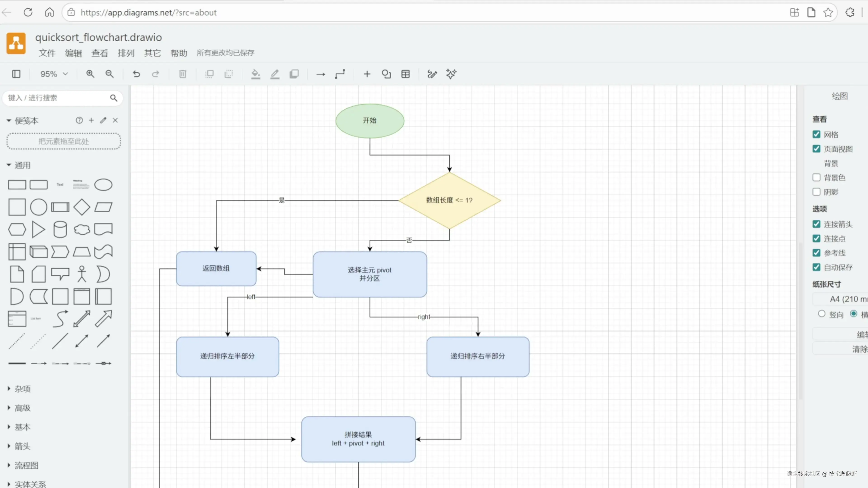Collapse the 通用 shapes section
Viewport: 868px width, 488px height.
(22, 165)
